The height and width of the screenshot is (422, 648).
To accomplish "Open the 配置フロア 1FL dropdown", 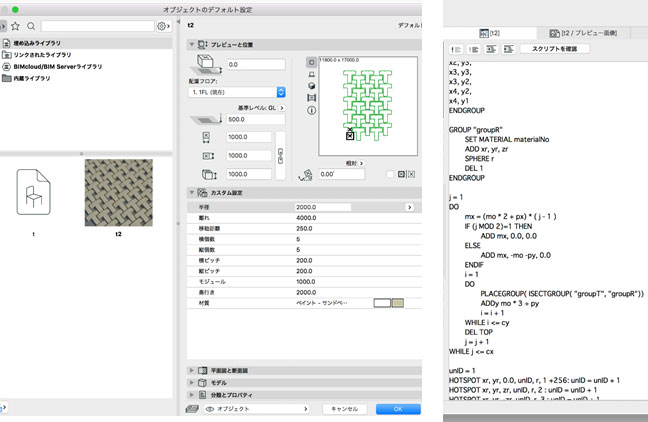I will 238,92.
